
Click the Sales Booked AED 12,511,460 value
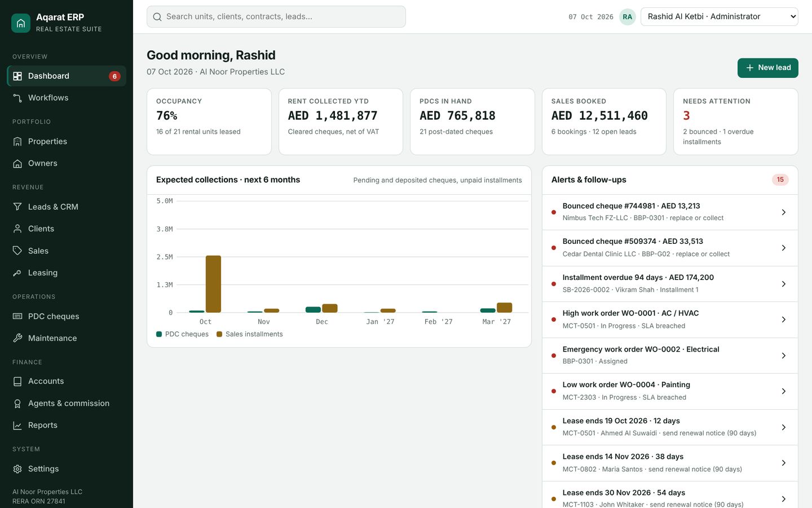click(599, 116)
